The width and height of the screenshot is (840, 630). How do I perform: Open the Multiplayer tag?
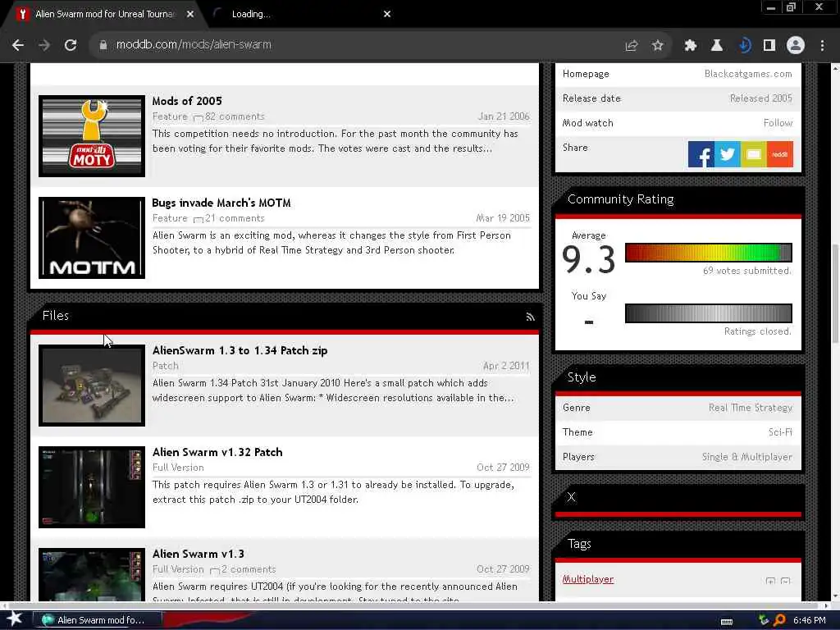pos(587,579)
